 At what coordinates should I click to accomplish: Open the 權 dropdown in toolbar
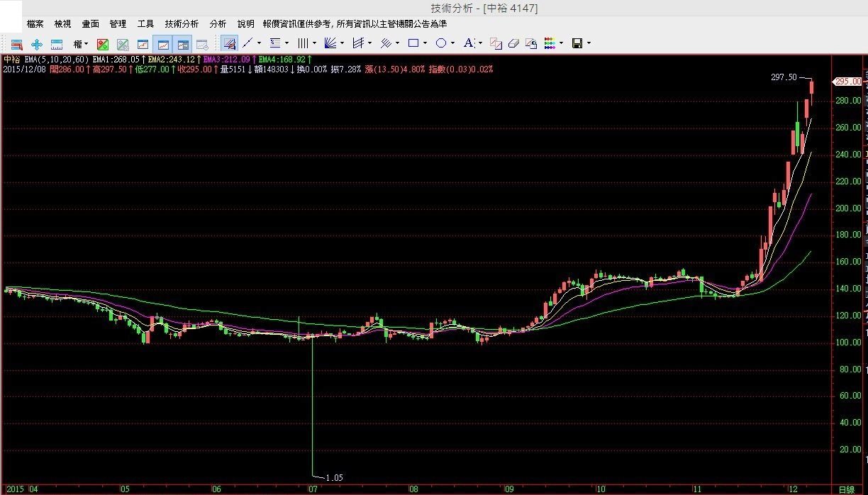click(80, 44)
